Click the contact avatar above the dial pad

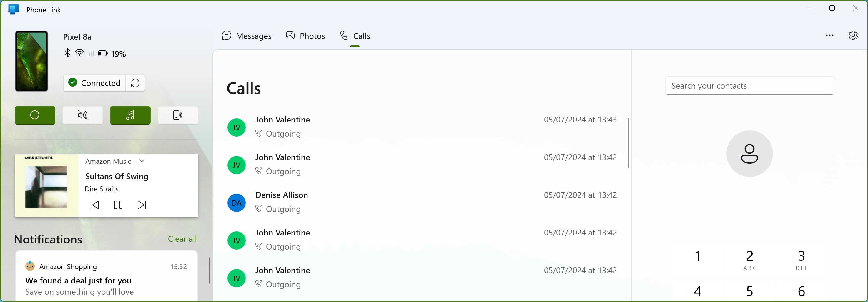[749, 153]
